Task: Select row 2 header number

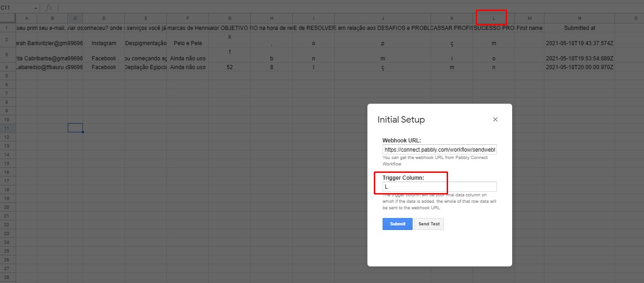Action: 8,40
